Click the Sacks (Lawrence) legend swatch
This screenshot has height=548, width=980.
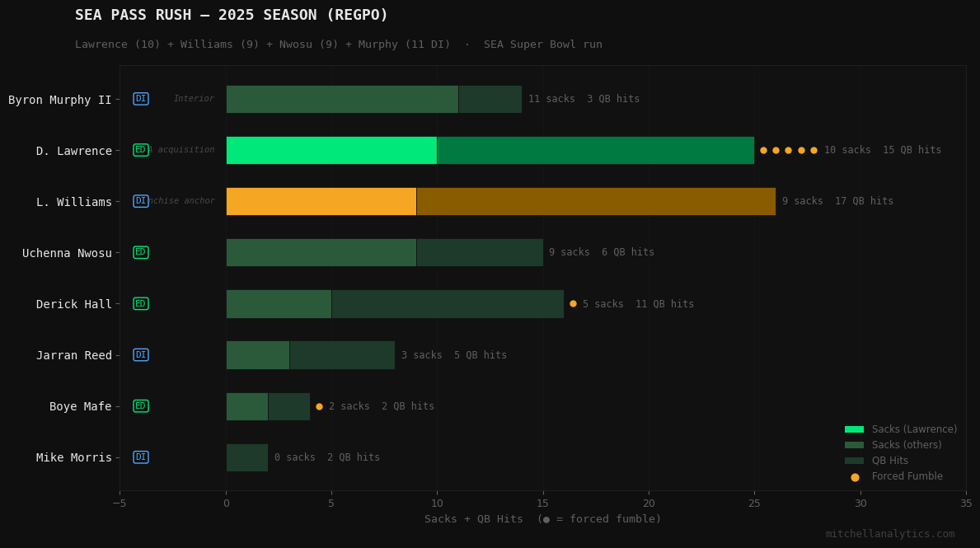[x=854, y=429]
